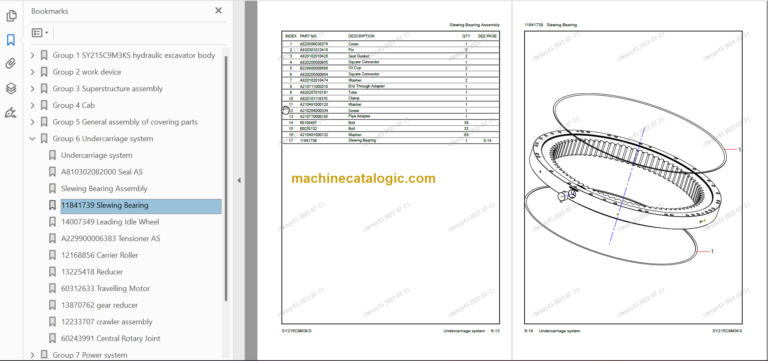Viewport: 768px width, 361px height.
Task: Click the Pipe Adapter row in table
Action: (390, 117)
